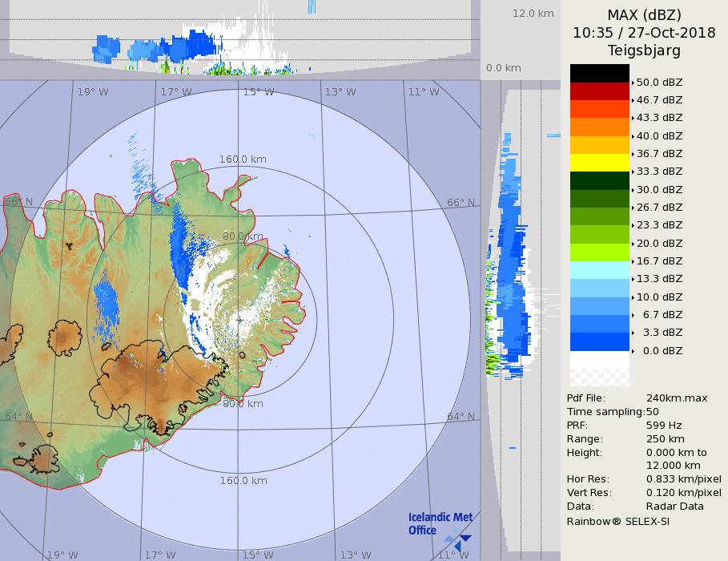The height and width of the screenshot is (561, 728).
Task: Click the upper 160.0 km range ring label
Action: click(x=243, y=159)
